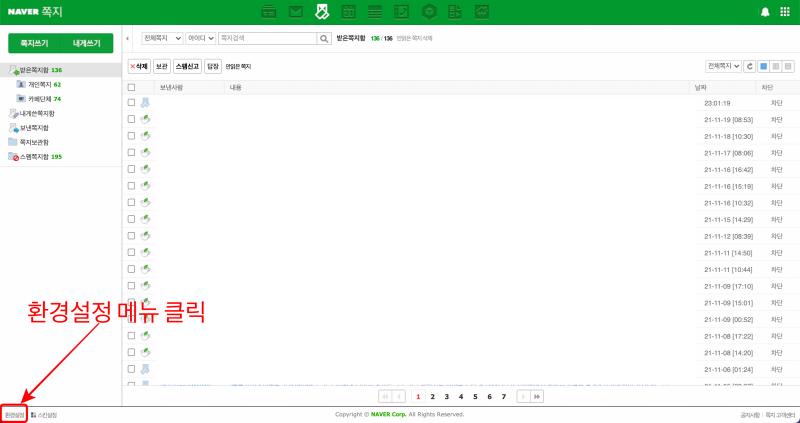Check the box for the 21-11-12 [08:39] note
Viewport: 800px width, 423px height.
click(x=131, y=236)
